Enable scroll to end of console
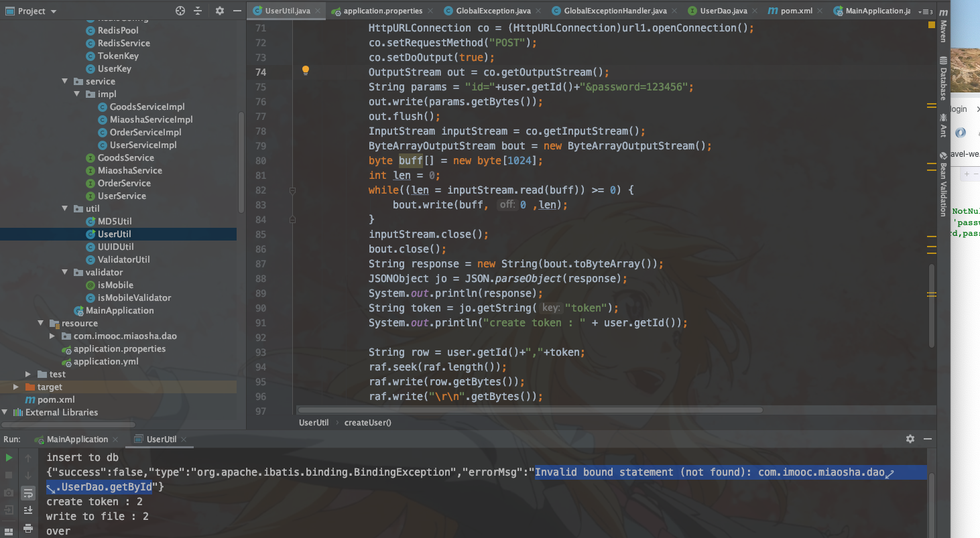 pos(28,511)
